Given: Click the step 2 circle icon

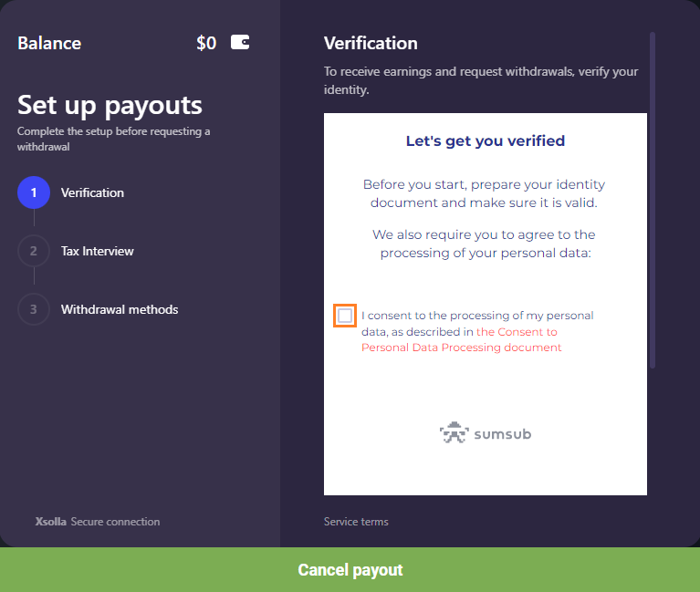Looking at the screenshot, I should click(34, 251).
